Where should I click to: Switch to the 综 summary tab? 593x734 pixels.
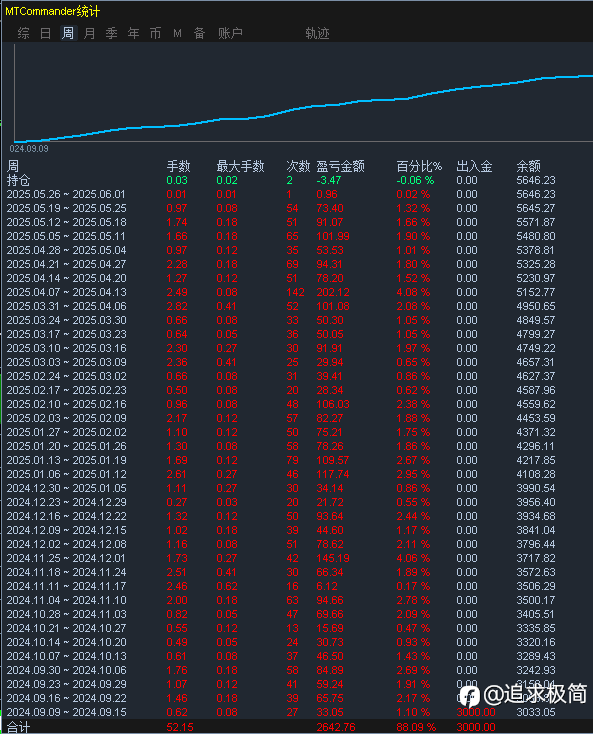(x=23, y=33)
